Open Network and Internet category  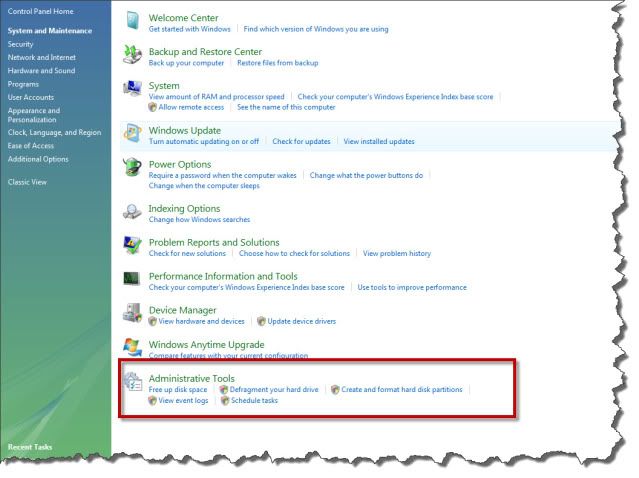42,57
